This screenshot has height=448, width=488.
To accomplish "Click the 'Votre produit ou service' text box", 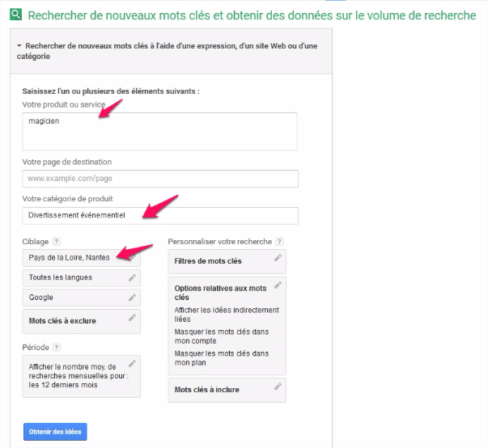I will [x=159, y=132].
